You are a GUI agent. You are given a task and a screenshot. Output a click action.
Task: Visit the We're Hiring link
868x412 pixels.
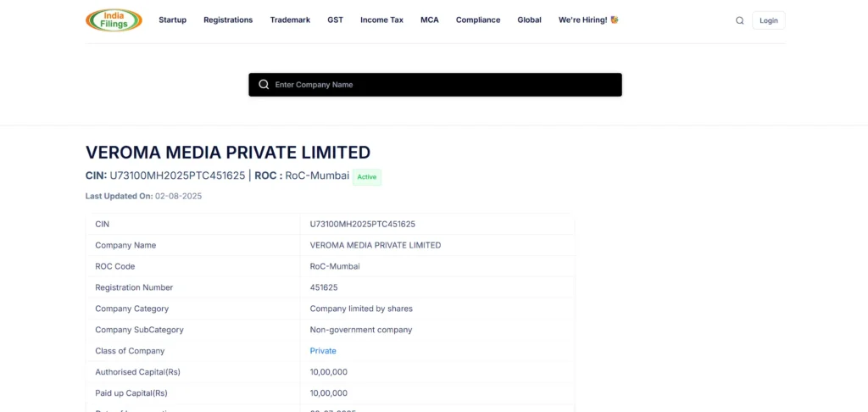pyautogui.click(x=588, y=20)
